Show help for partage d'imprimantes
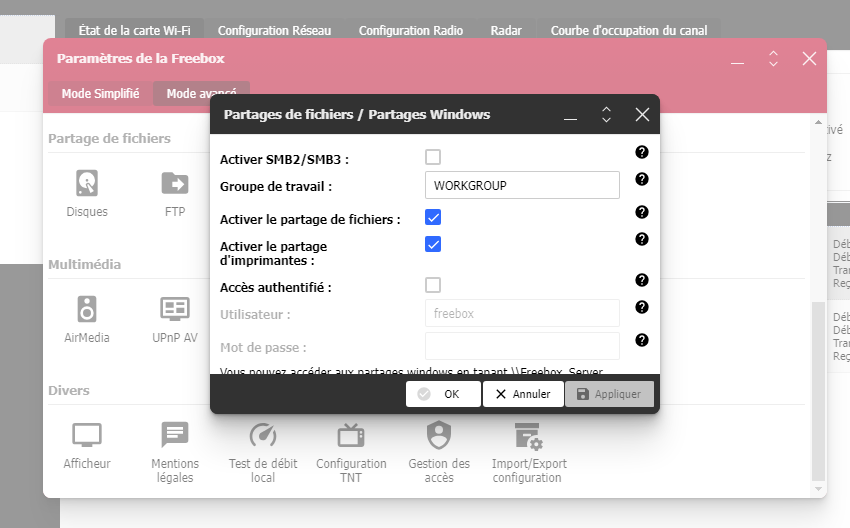The width and height of the screenshot is (850, 528). coord(642,239)
